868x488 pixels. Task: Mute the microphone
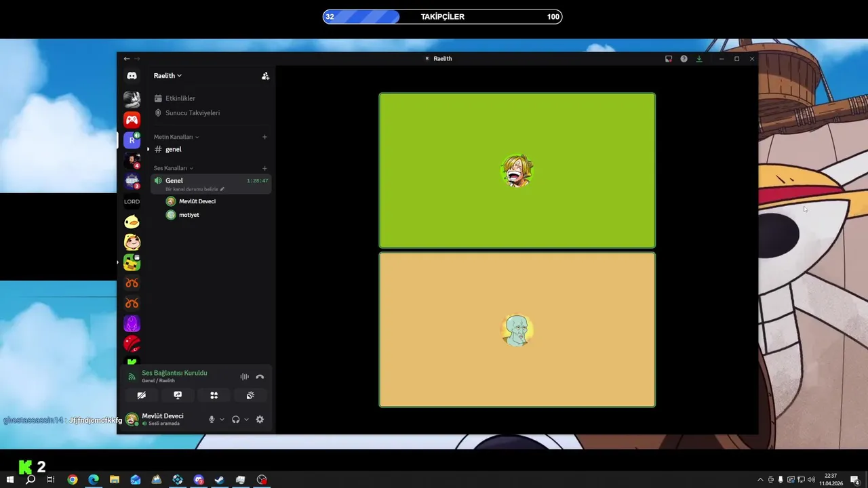(212, 420)
